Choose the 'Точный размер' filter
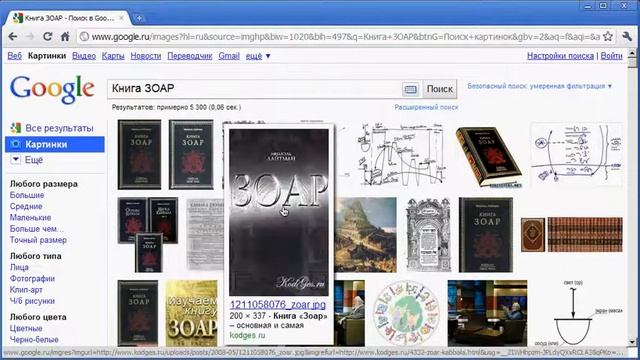640x360 pixels. tap(38, 240)
